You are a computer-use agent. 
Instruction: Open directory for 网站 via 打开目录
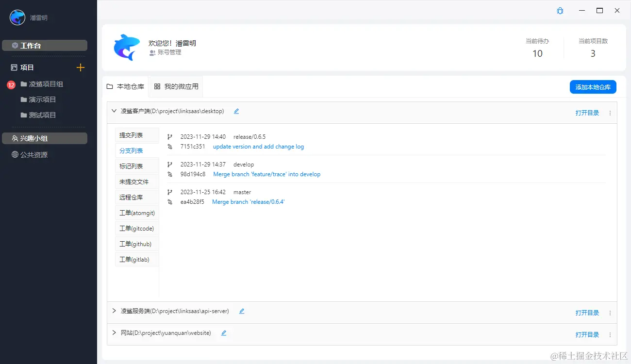coord(587,335)
